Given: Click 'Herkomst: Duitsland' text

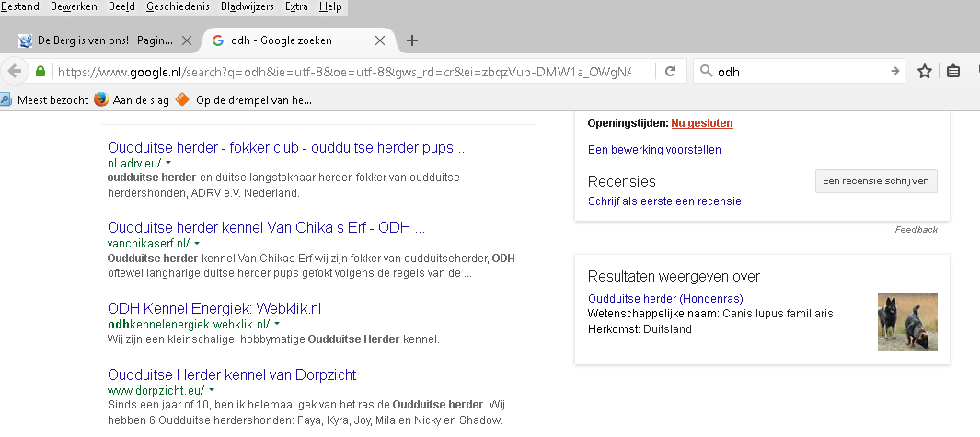Looking at the screenshot, I should (x=640, y=328).
